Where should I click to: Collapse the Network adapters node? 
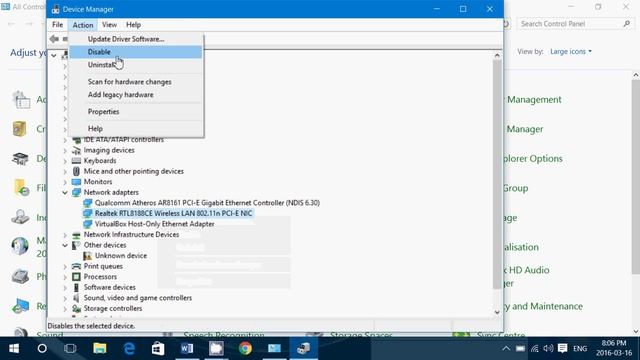coord(65,193)
